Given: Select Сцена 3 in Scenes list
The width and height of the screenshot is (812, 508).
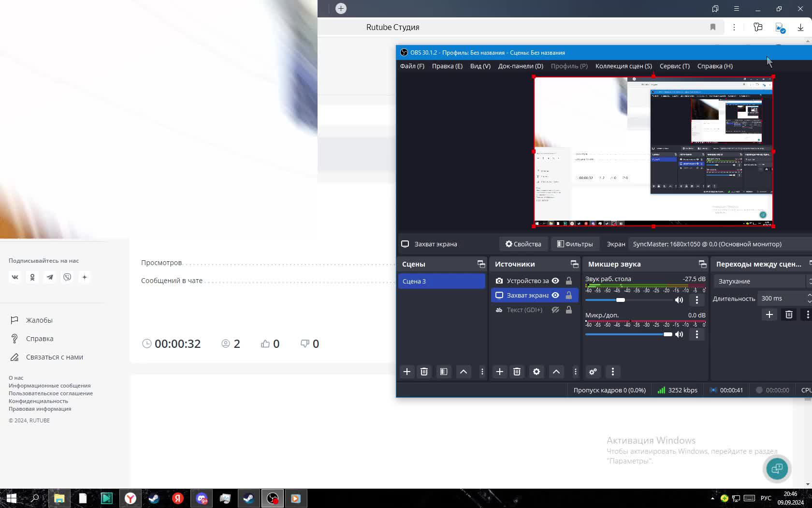Looking at the screenshot, I should [x=442, y=281].
